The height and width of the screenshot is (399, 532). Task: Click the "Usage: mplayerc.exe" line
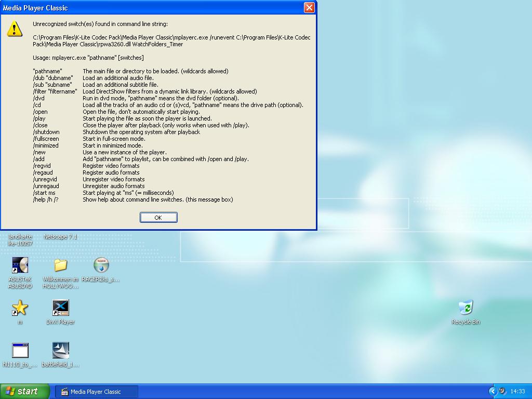(88, 58)
